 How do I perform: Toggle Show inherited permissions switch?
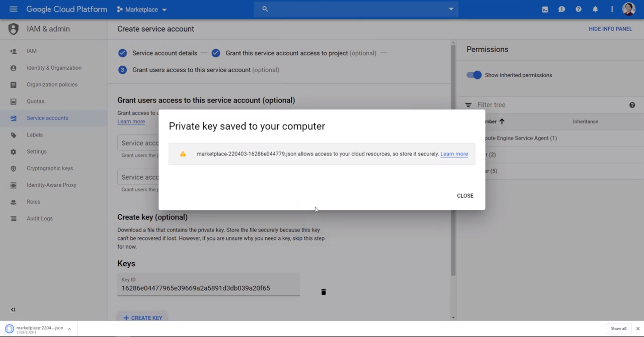point(474,75)
